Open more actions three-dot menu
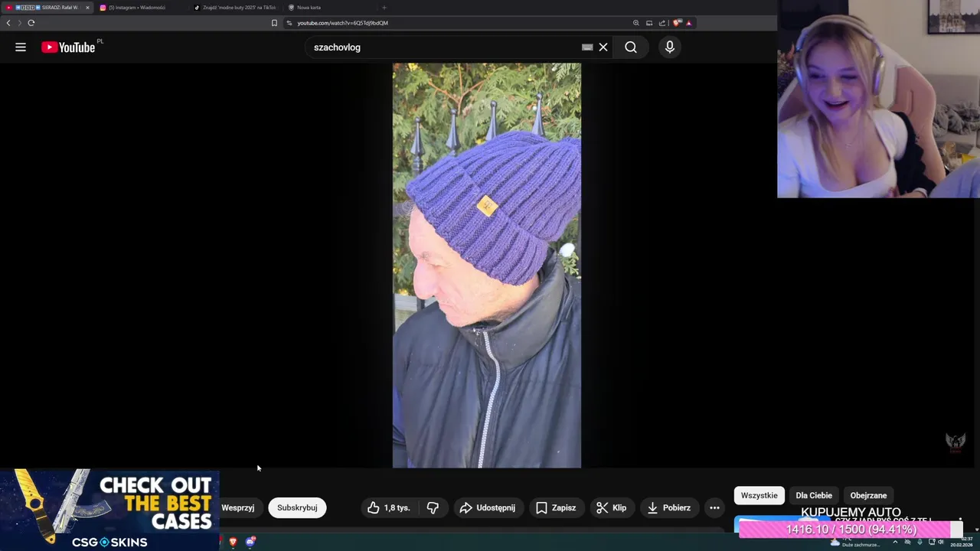 (x=714, y=507)
